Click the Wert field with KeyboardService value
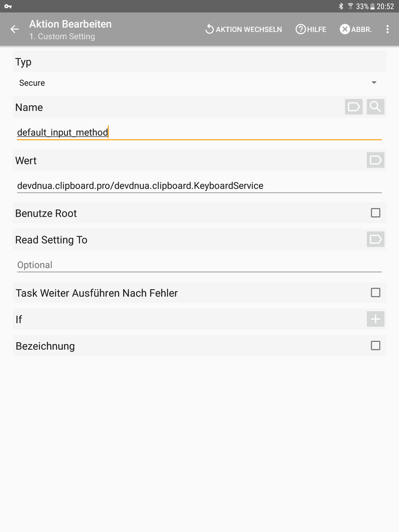 click(199, 186)
